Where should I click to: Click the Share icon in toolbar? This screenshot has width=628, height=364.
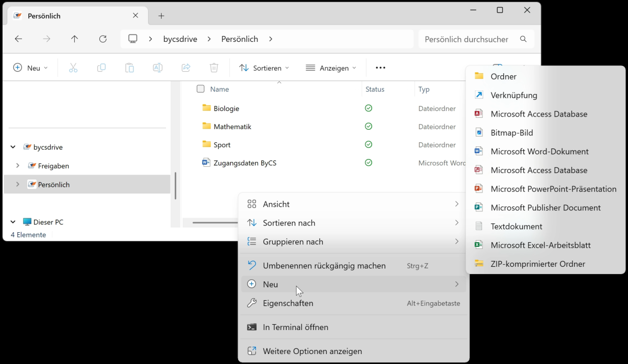186,68
